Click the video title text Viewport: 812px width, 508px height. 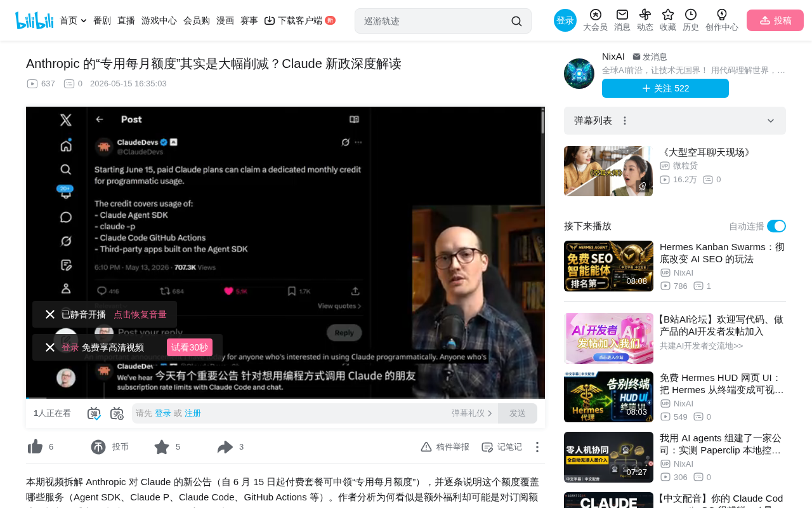214,63
